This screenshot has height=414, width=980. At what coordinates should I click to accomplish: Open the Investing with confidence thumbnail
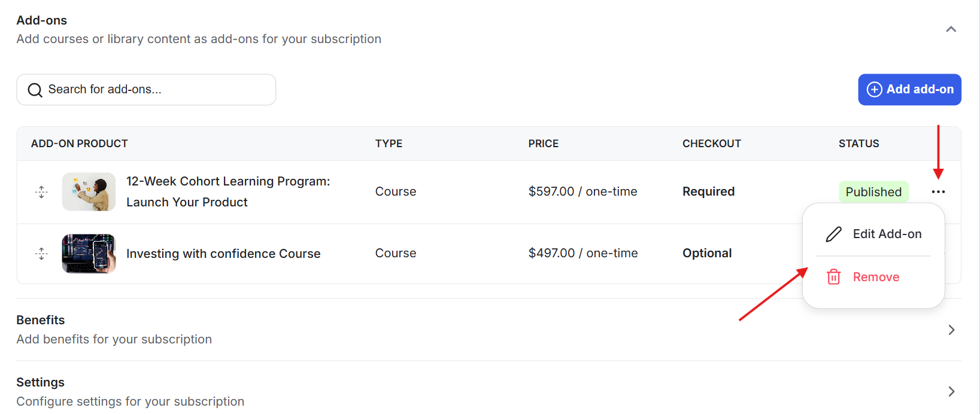[x=89, y=254]
